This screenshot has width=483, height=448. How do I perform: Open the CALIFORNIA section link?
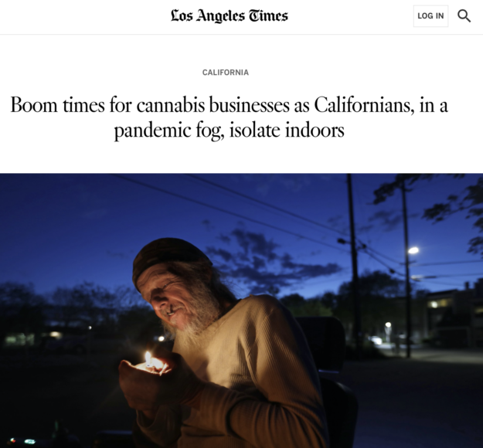(x=226, y=73)
